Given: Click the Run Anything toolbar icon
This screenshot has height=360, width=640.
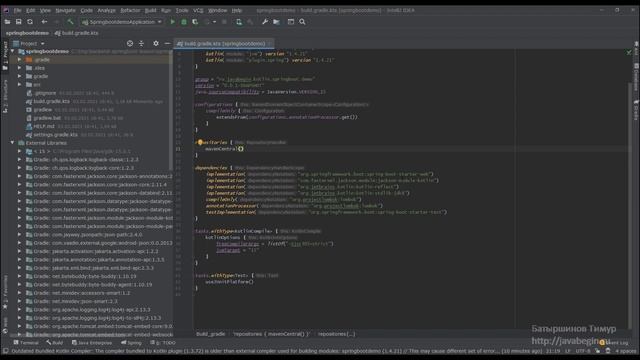Looking at the screenshot, I should click(291, 22).
